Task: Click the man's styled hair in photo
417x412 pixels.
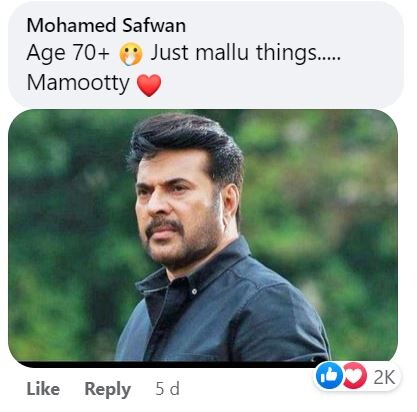Action: 187,140
